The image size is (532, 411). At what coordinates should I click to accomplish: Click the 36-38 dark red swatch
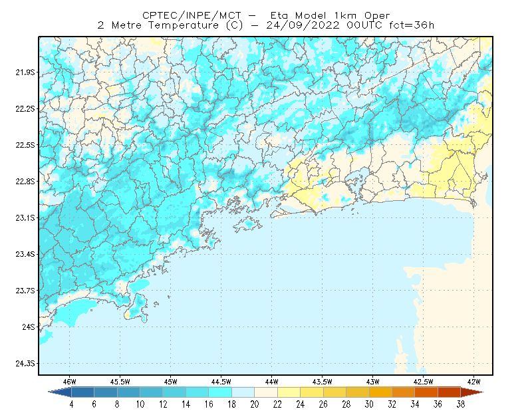[450, 392]
